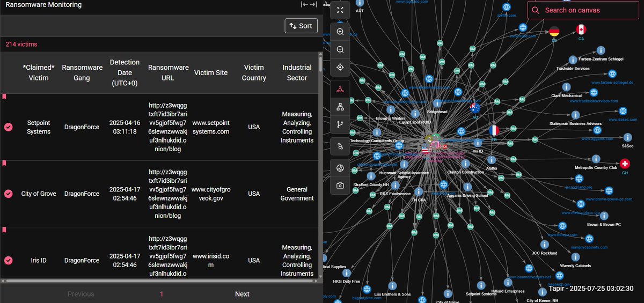The width and height of the screenshot is (644, 303).
Task: Zoom in on the graph canvas
Action: [x=340, y=32]
